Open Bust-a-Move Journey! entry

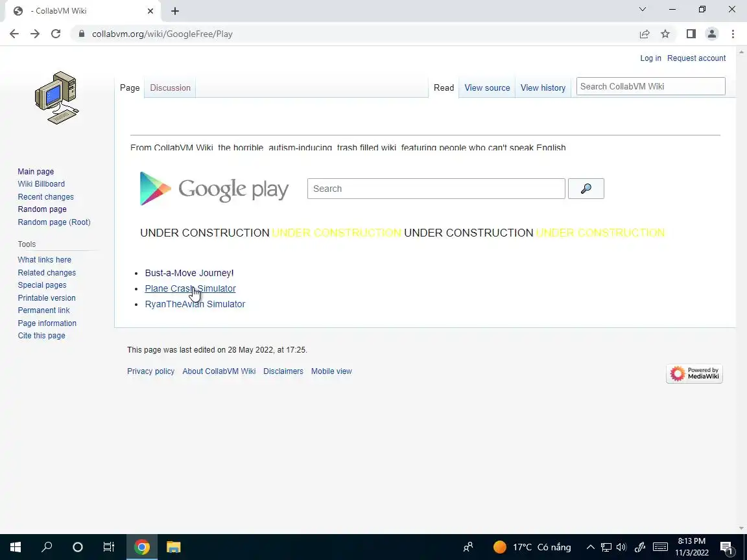(189, 273)
